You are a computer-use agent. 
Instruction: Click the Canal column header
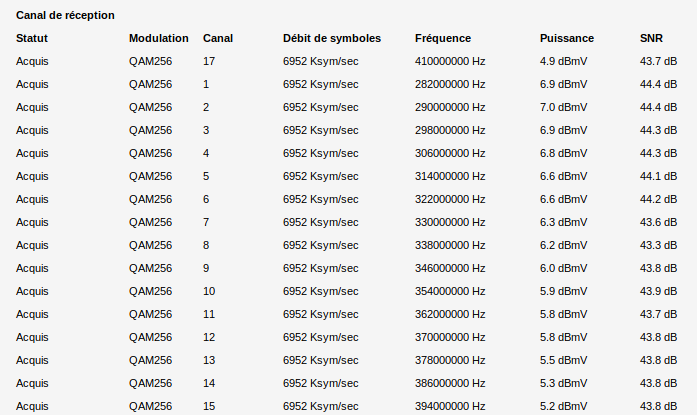click(x=218, y=38)
